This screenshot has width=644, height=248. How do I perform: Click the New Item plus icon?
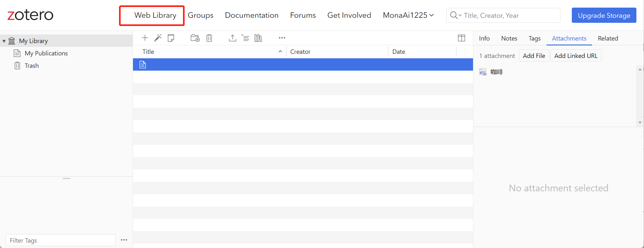(x=145, y=38)
